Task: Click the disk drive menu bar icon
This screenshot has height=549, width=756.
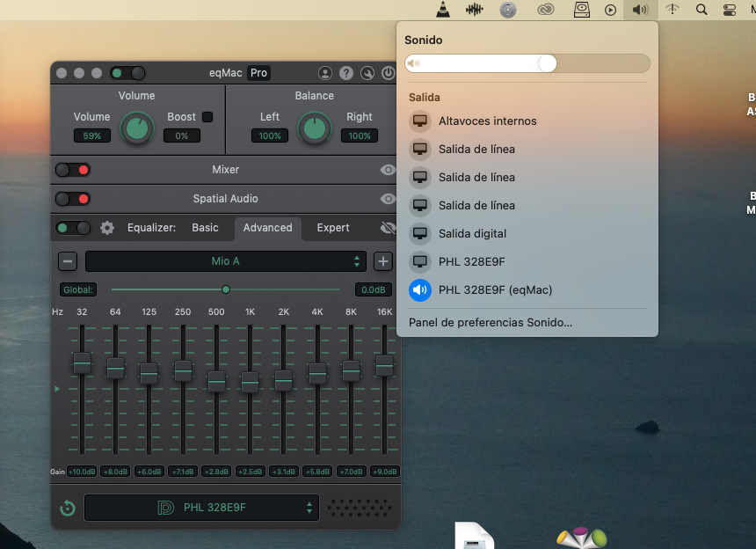Action: pyautogui.click(x=582, y=10)
